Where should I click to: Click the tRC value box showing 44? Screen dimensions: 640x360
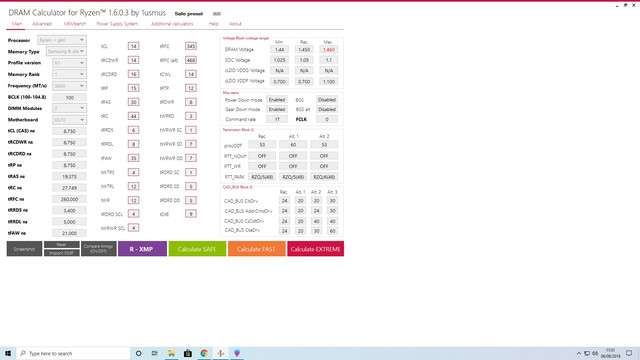pyautogui.click(x=133, y=116)
